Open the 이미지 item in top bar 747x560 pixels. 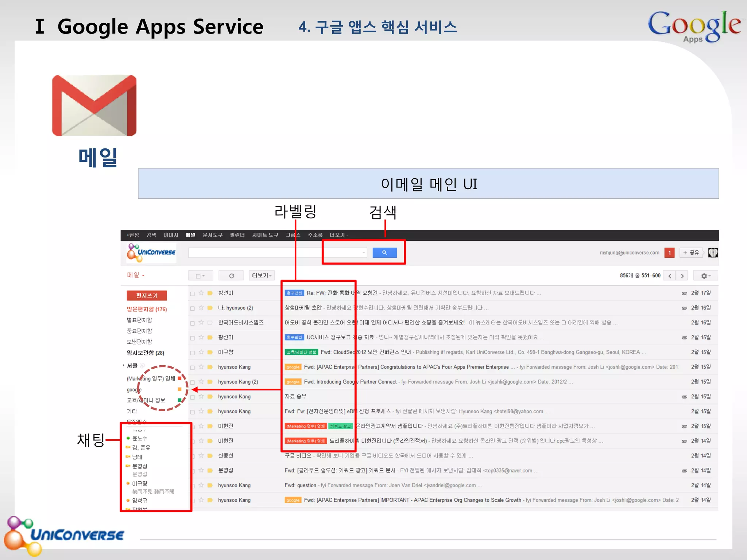171,235
